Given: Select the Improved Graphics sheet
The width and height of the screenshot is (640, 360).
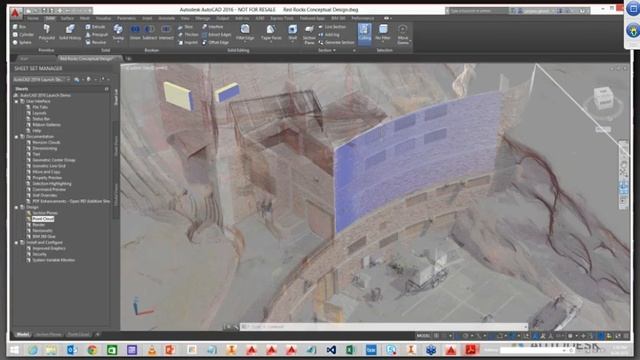Looking at the screenshot, I should (49, 248).
